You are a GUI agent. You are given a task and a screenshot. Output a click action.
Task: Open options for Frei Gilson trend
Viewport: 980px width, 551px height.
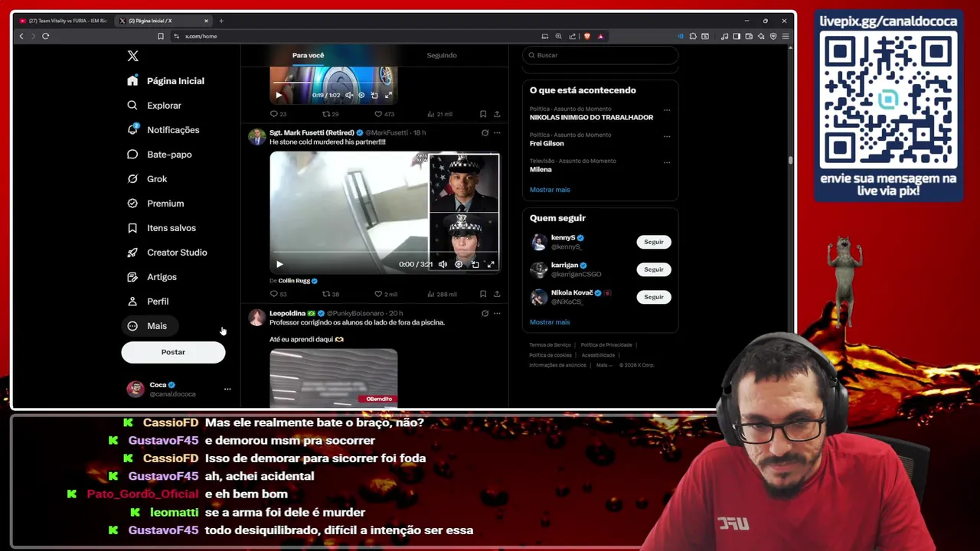pyautogui.click(x=667, y=136)
